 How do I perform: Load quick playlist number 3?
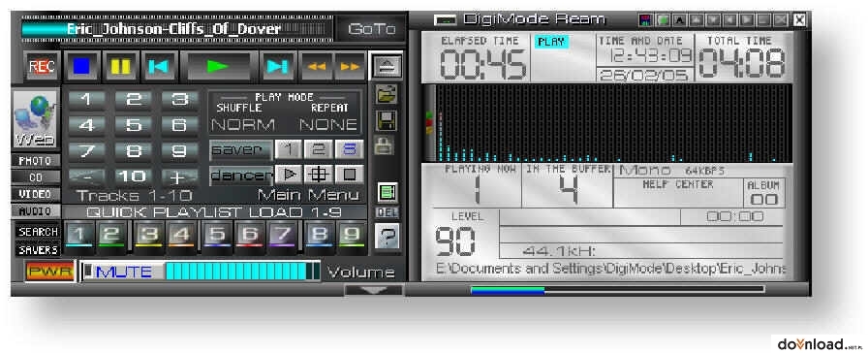[146, 235]
